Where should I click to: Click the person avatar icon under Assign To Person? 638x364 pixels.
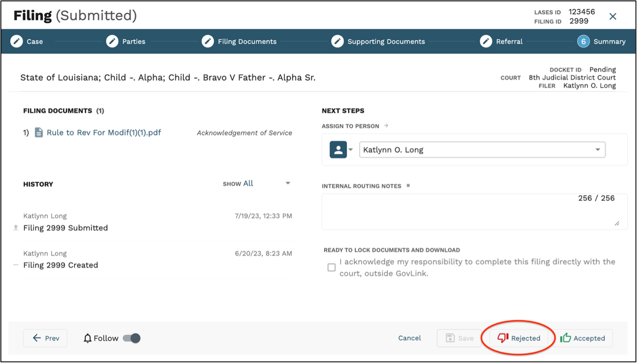(x=339, y=149)
